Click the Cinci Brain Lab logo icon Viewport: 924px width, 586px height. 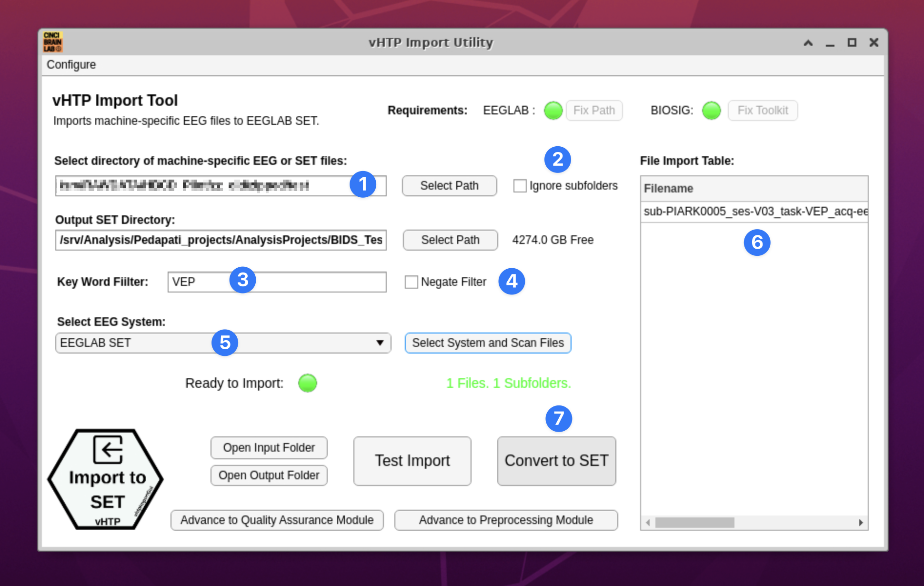pyautogui.click(x=52, y=42)
